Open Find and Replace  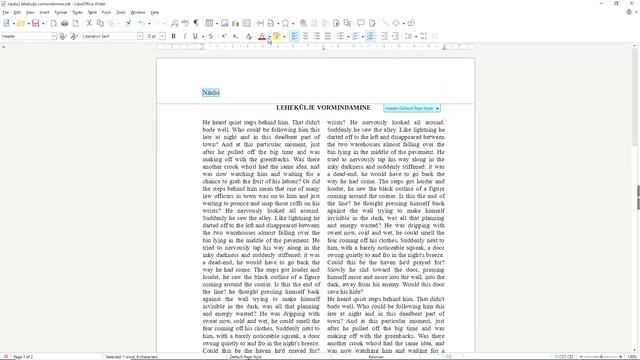pos(174,23)
